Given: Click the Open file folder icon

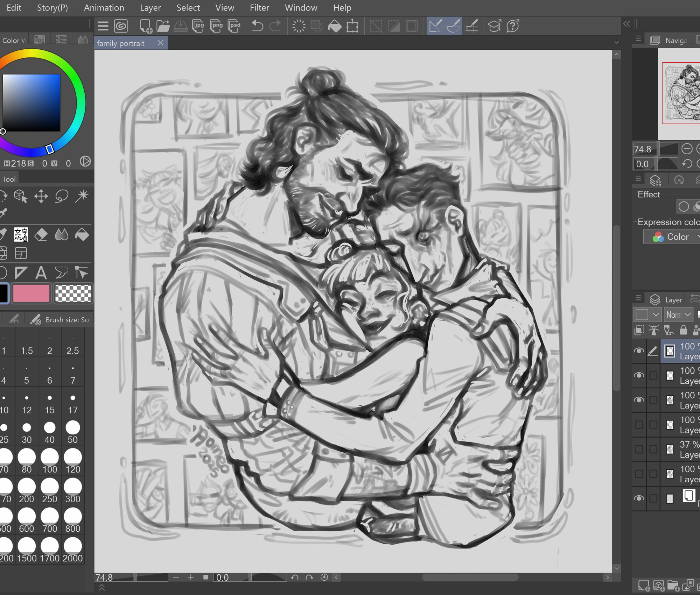Looking at the screenshot, I should (x=163, y=26).
